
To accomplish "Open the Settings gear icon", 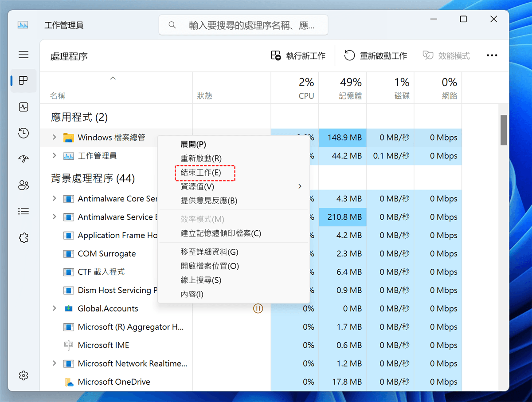I will pos(23,375).
